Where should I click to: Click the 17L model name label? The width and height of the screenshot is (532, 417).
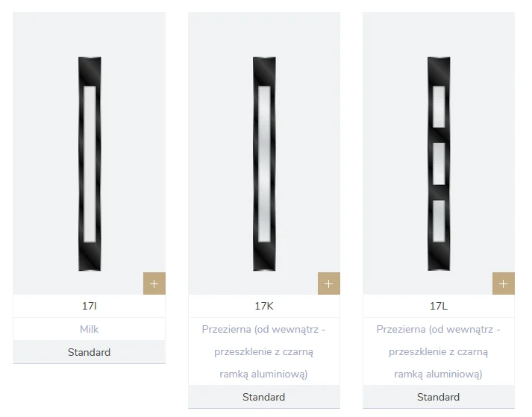439,306
